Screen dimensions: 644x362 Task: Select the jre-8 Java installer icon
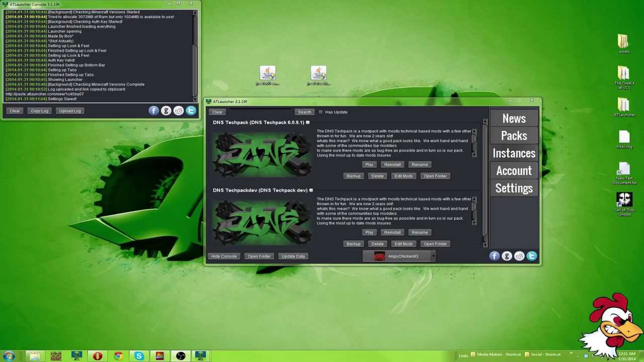point(318,75)
